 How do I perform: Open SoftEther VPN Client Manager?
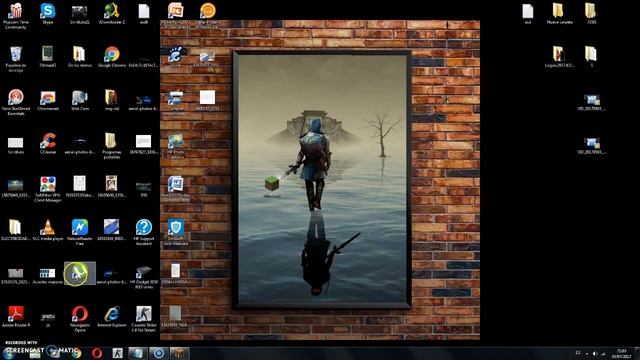coord(48,189)
